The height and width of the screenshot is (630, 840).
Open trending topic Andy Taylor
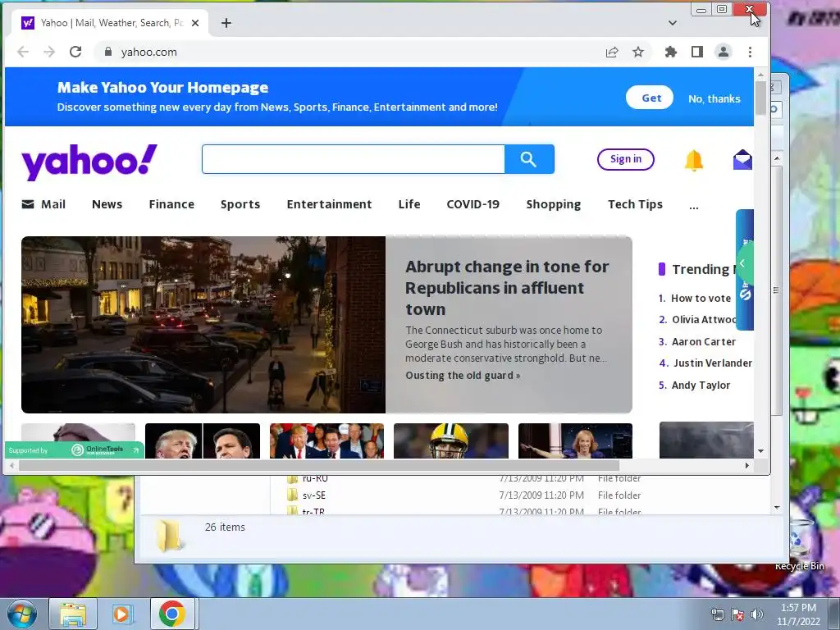tap(701, 386)
